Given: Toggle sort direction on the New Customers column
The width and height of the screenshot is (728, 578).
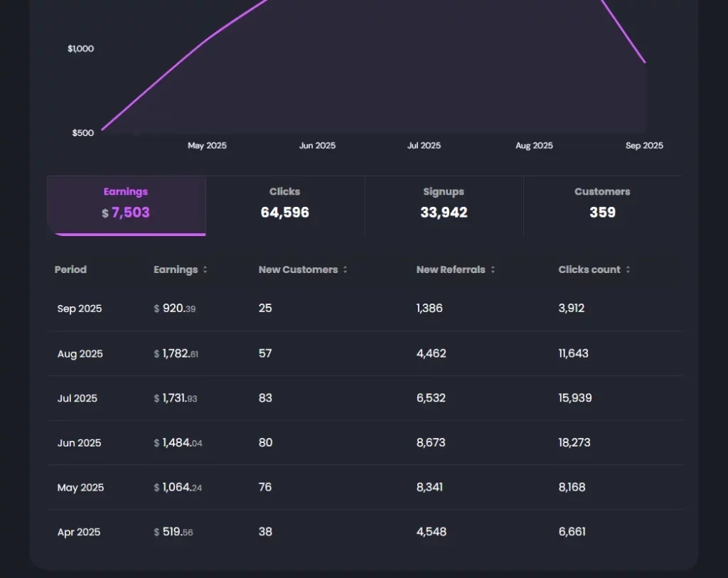Looking at the screenshot, I should coord(345,269).
